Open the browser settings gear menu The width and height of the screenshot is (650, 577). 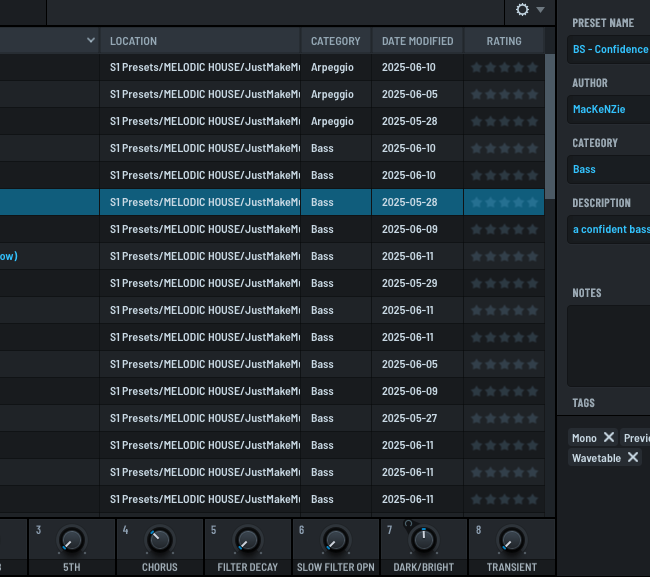tap(522, 10)
